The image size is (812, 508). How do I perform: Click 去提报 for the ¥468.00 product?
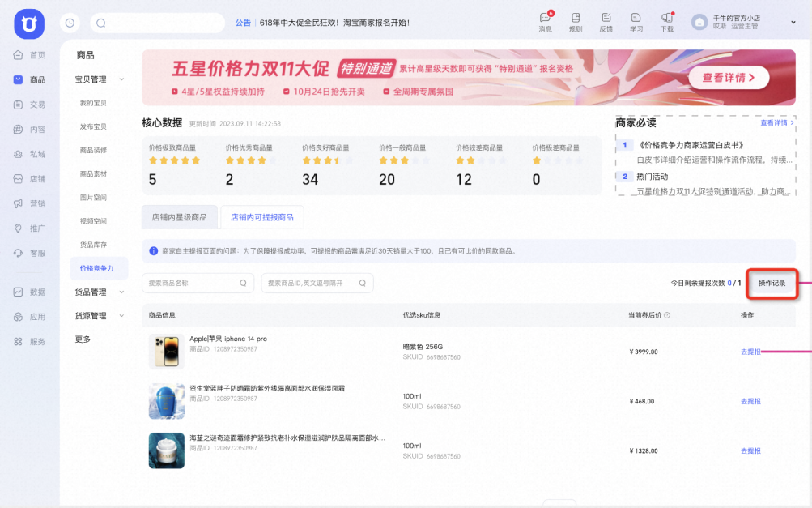750,401
